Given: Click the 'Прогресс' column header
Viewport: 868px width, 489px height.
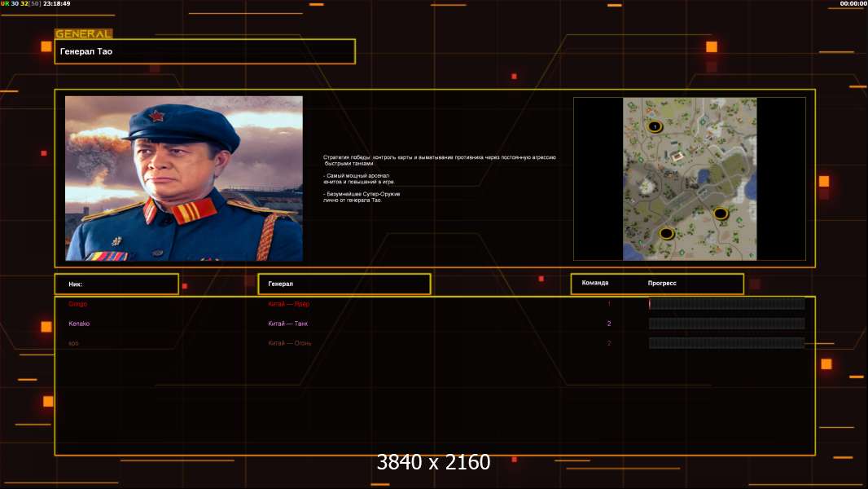Looking at the screenshot, I should click(x=662, y=283).
